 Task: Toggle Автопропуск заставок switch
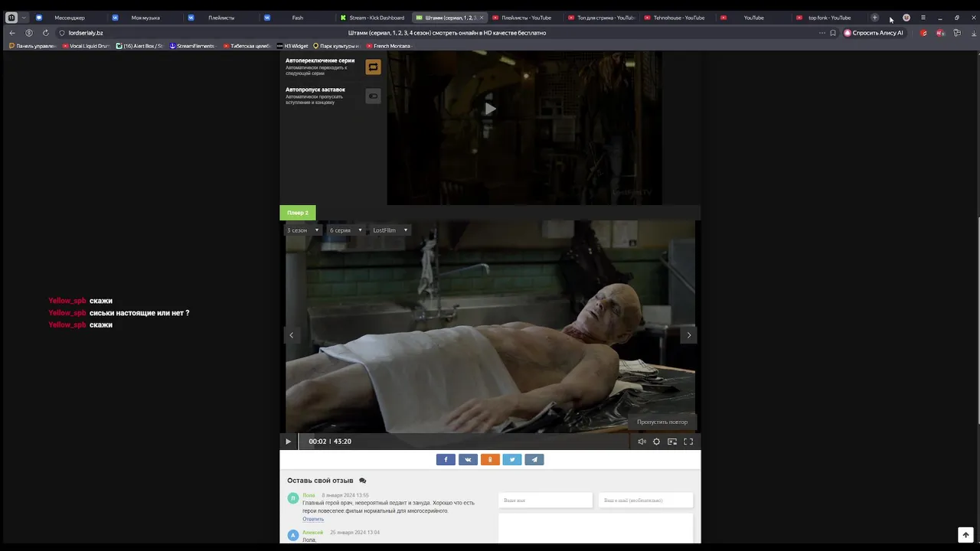tap(373, 96)
